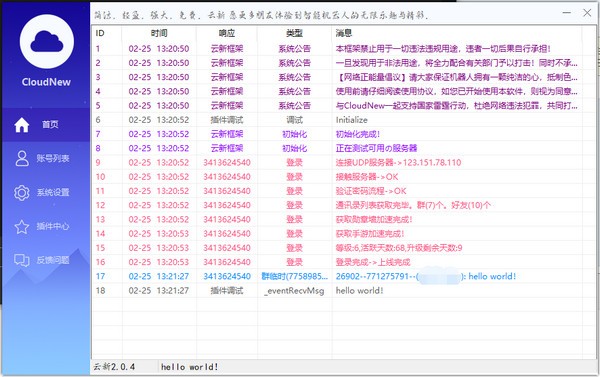
Task: Click the home icon in sidebar
Action: click(22, 124)
